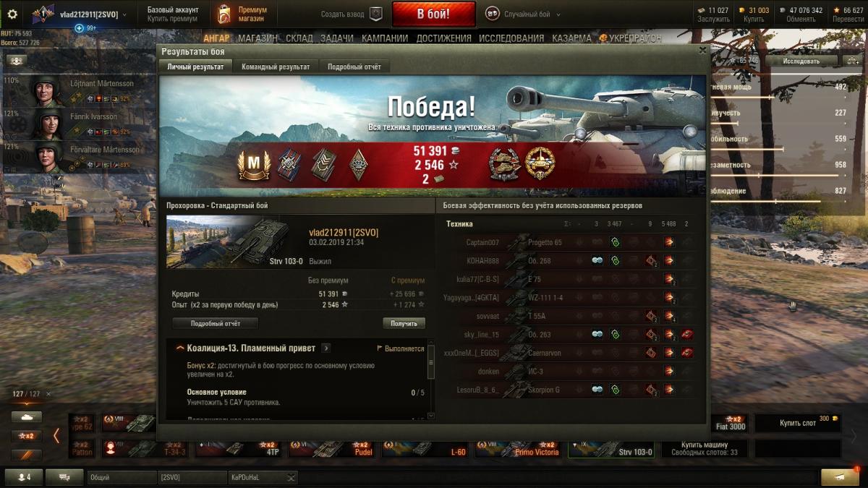
Task: Toggle the orange stripe carousel filter
Action: (26, 455)
